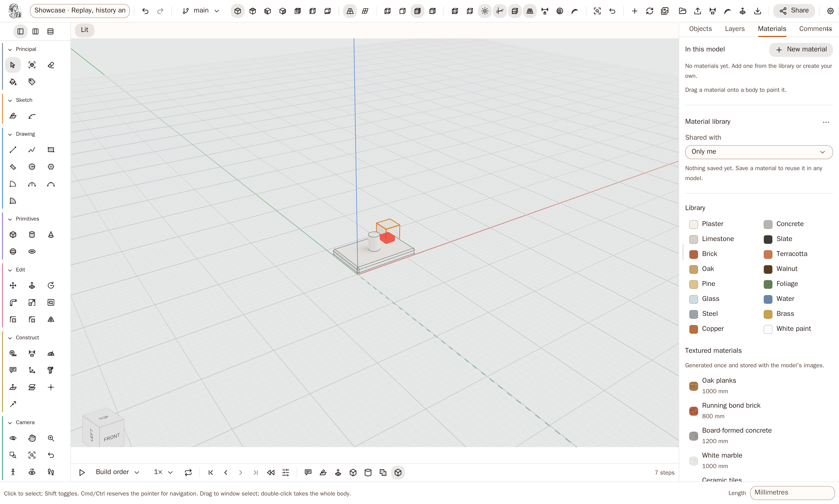Viewport: 839px width, 504px height.
Task: Click the download icon in top toolbar
Action: tap(757, 11)
